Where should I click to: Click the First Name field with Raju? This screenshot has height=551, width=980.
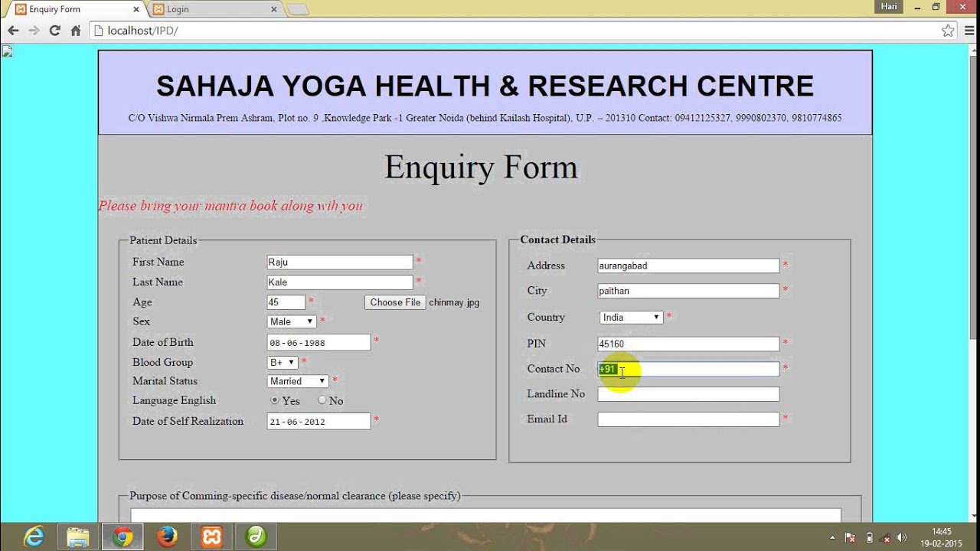340,262
